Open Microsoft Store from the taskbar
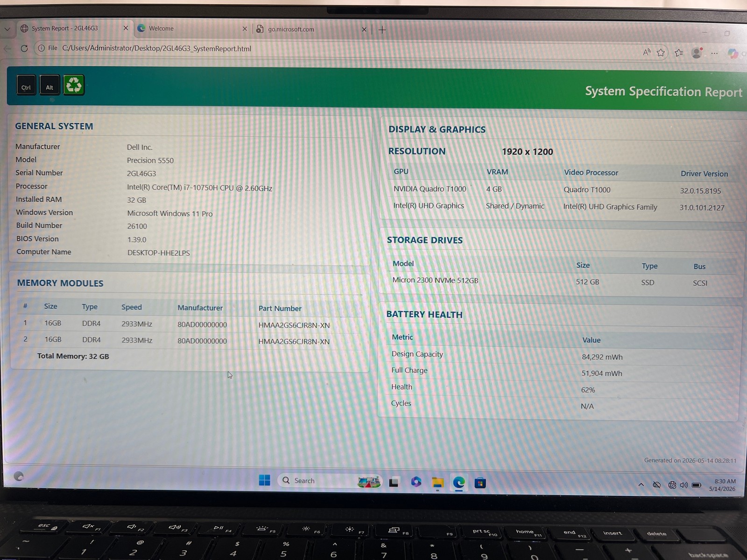Screen dimensions: 747x560 [x=480, y=483]
